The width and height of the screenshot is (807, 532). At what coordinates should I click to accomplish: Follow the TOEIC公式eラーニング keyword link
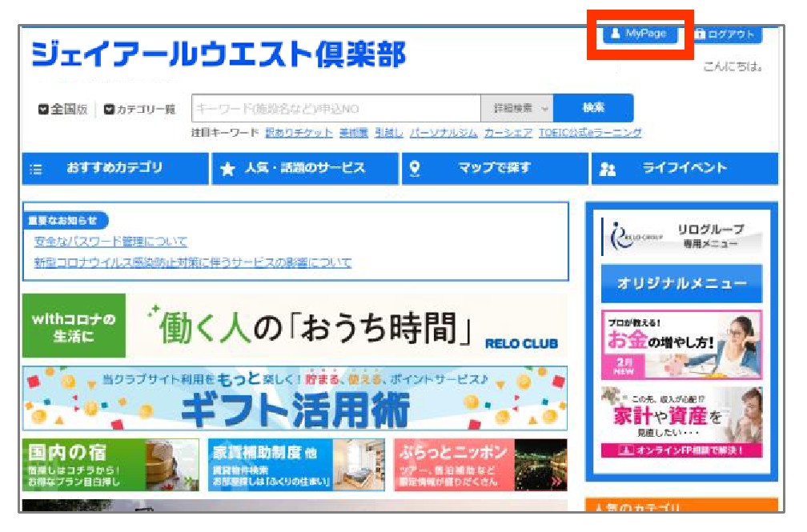pos(590,133)
